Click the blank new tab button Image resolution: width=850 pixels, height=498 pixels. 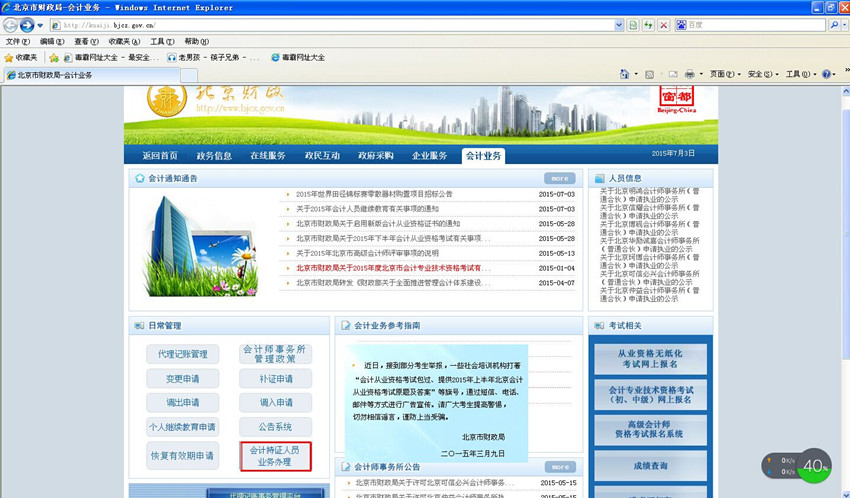[x=189, y=75]
